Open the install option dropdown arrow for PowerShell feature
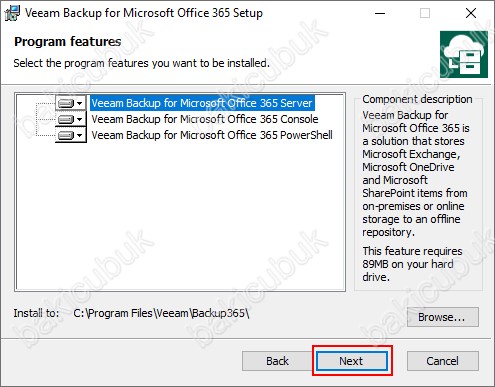The width and height of the screenshot is (495, 387). click(x=79, y=135)
